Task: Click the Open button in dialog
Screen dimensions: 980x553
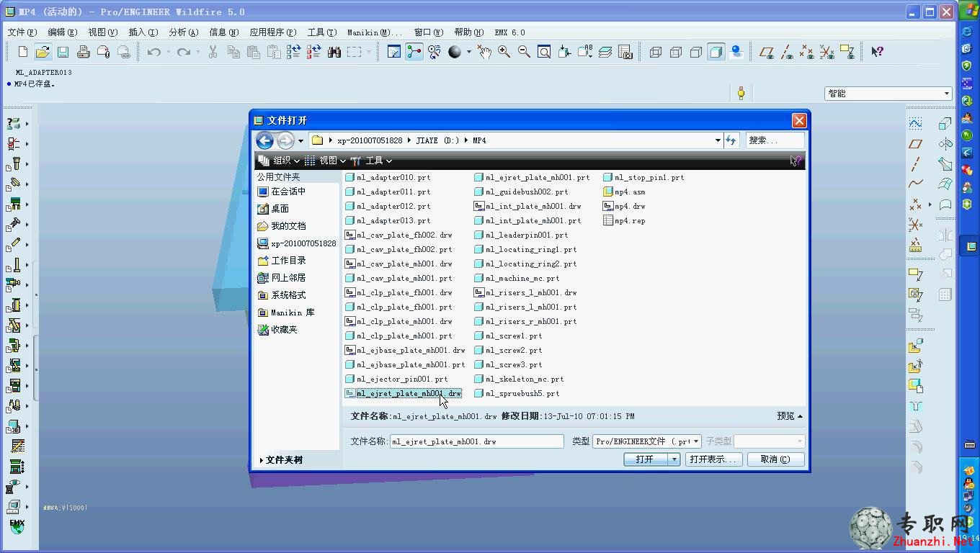Action: click(646, 459)
